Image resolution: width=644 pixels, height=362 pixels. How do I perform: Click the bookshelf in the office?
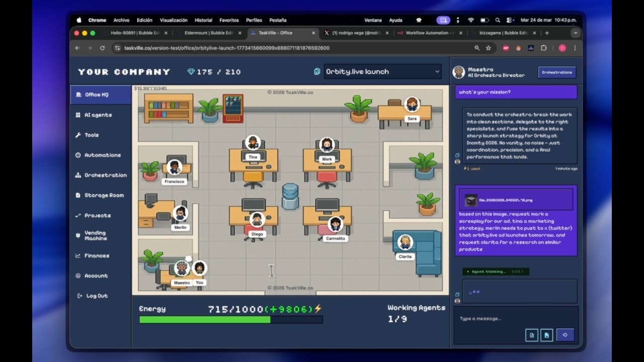coord(169,108)
